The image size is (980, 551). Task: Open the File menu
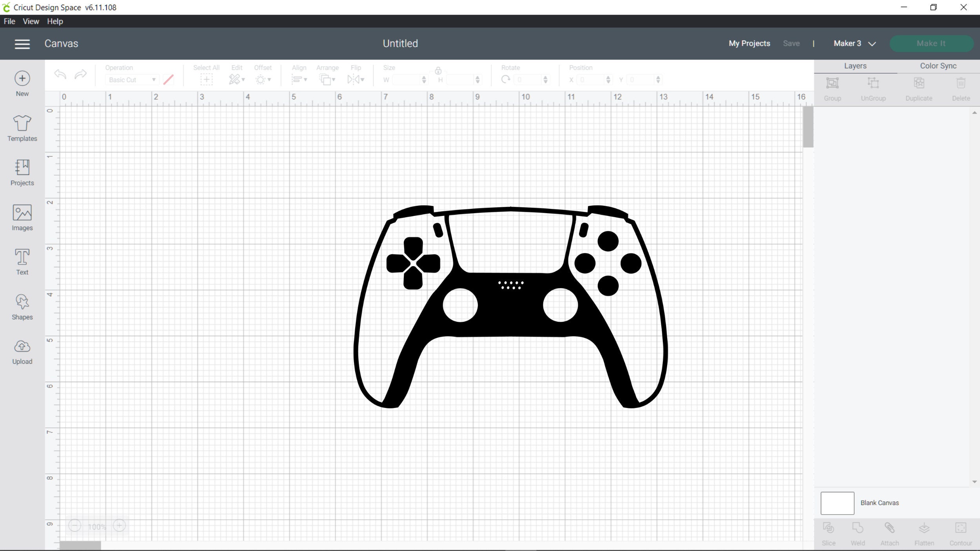pyautogui.click(x=9, y=21)
